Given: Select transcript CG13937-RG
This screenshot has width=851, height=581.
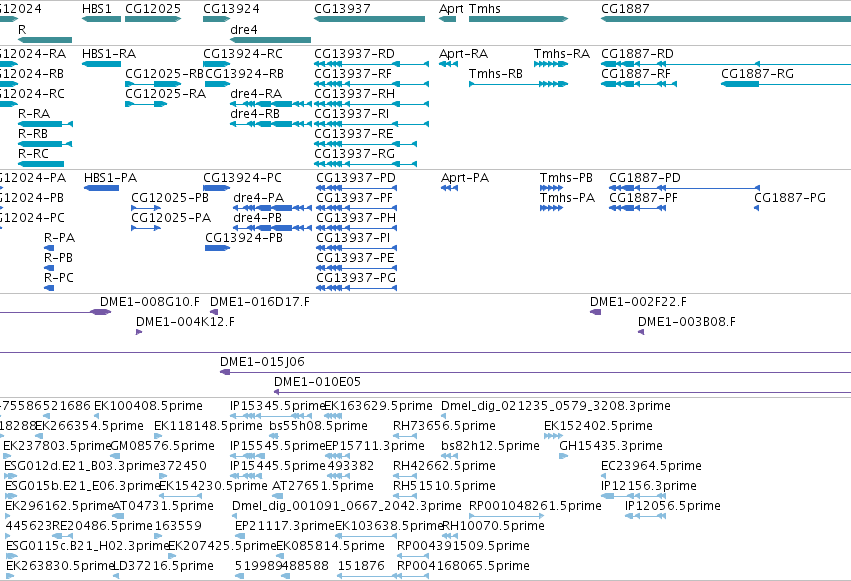Looking at the screenshot, I should 366,164.
